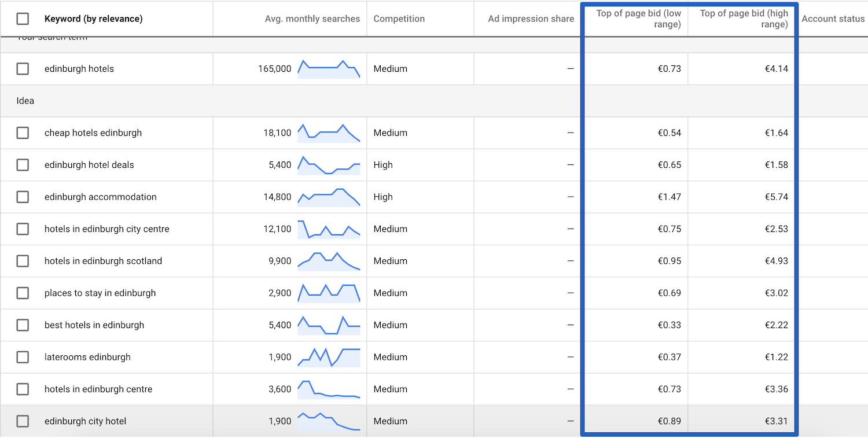Select keyword "hotels in edinburgh scotland"
Screen dimensions: 868x438
(104, 261)
